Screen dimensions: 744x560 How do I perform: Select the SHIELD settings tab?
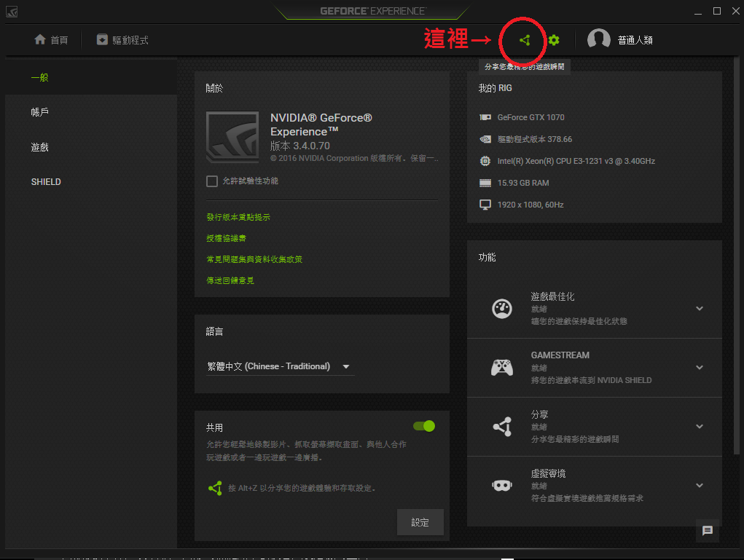pyautogui.click(x=91, y=182)
